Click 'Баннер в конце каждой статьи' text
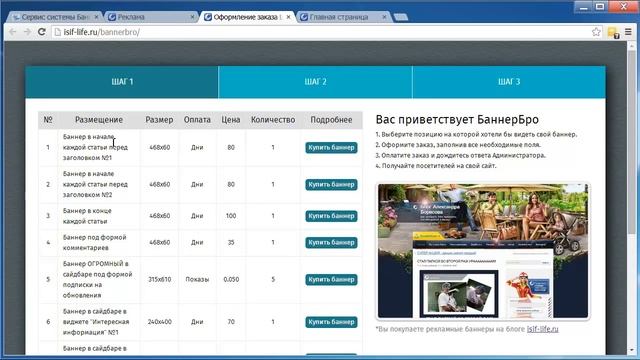The height and width of the screenshot is (360, 640). (x=87, y=216)
